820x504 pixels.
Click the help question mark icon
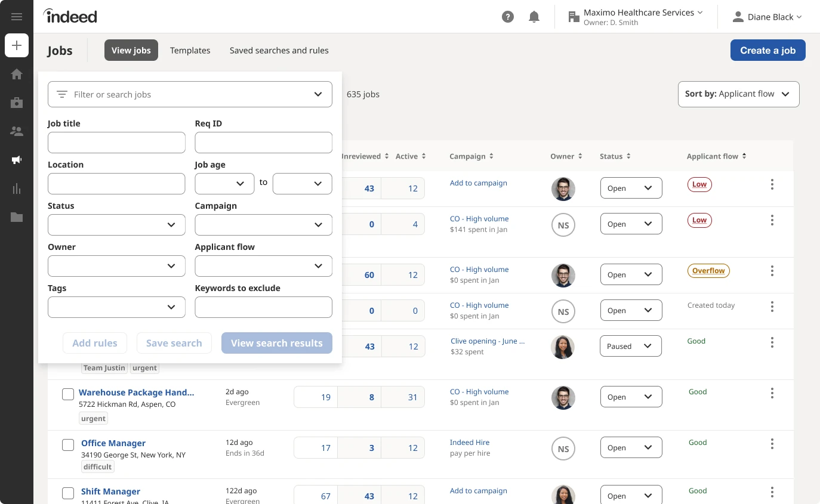[508, 17]
